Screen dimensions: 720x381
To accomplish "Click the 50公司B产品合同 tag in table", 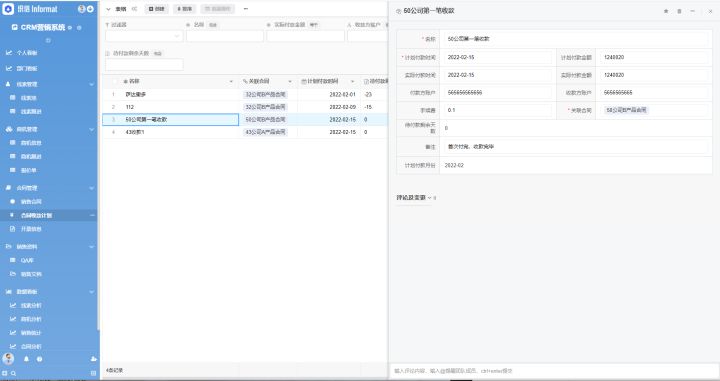I will [x=265, y=119].
